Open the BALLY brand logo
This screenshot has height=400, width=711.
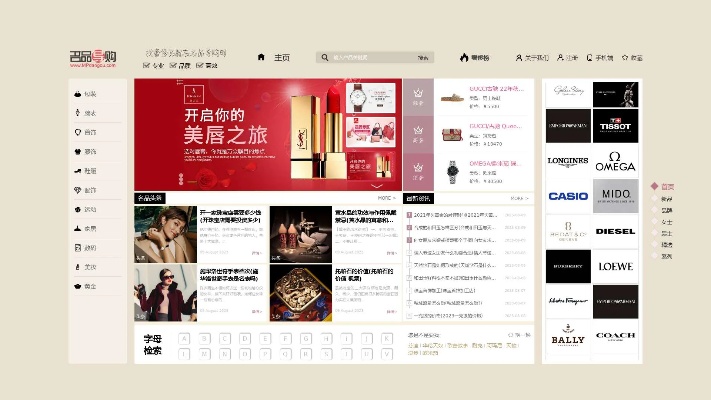tap(568, 337)
